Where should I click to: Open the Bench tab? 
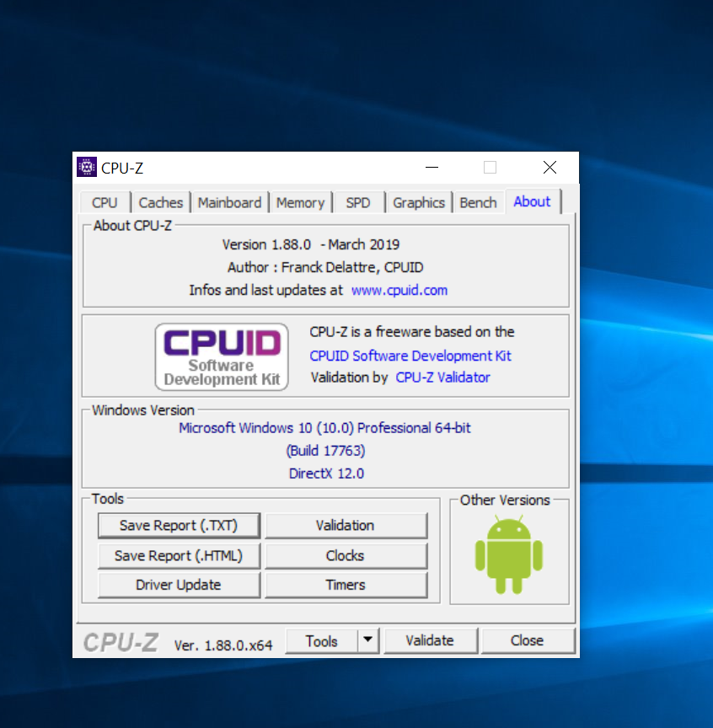tap(479, 203)
